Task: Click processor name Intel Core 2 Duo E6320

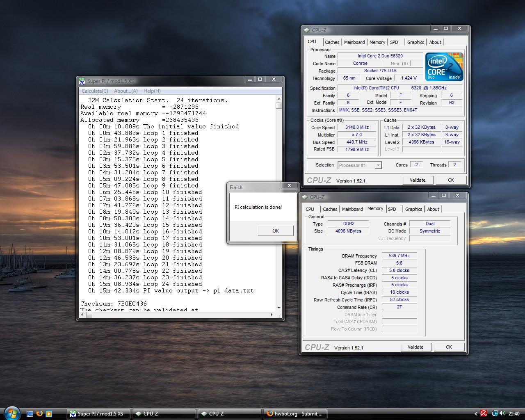Action: [x=380, y=56]
